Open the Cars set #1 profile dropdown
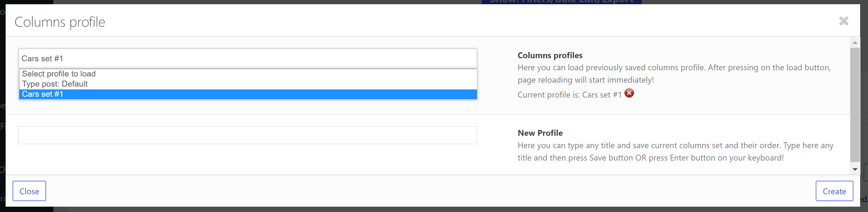Screen dimensions: 868x212 tap(248, 58)
